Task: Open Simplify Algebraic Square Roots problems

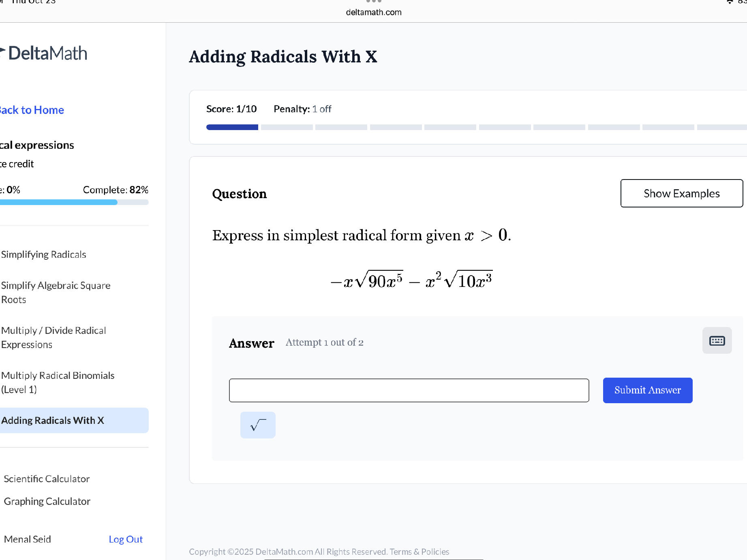Action: pos(56,292)
